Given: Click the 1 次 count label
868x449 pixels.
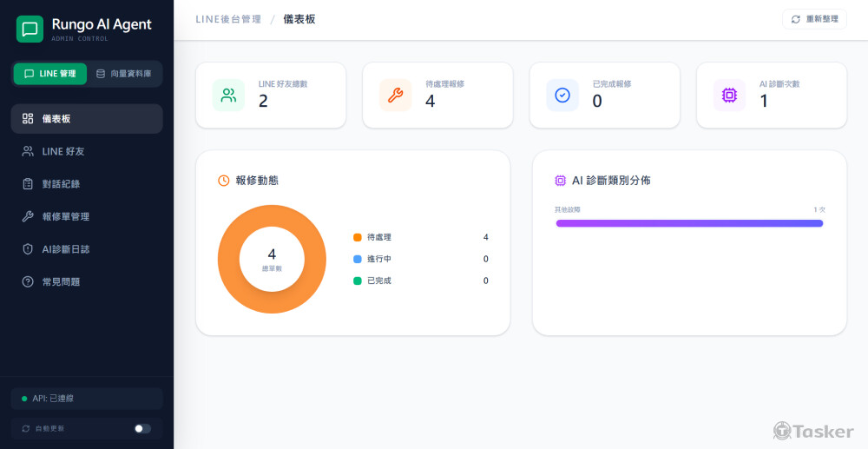Looking at the screenshot, I should [819, 210].
